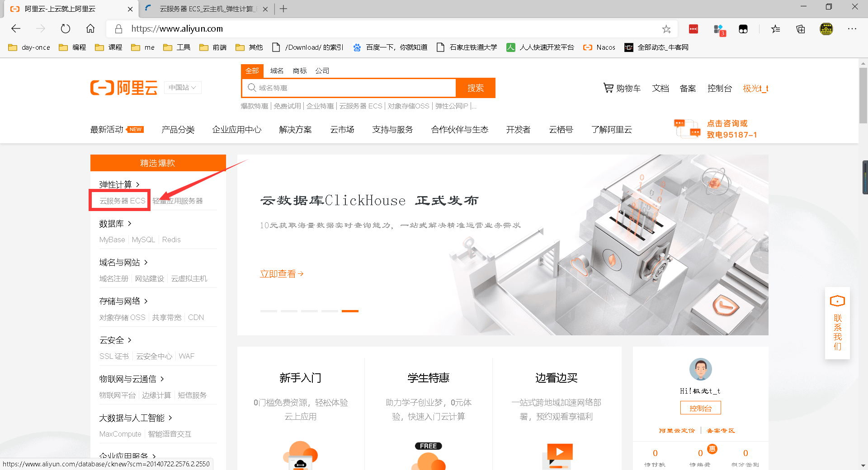Expand the 数据库 category

pyautogui.click(x=115, y=223)
